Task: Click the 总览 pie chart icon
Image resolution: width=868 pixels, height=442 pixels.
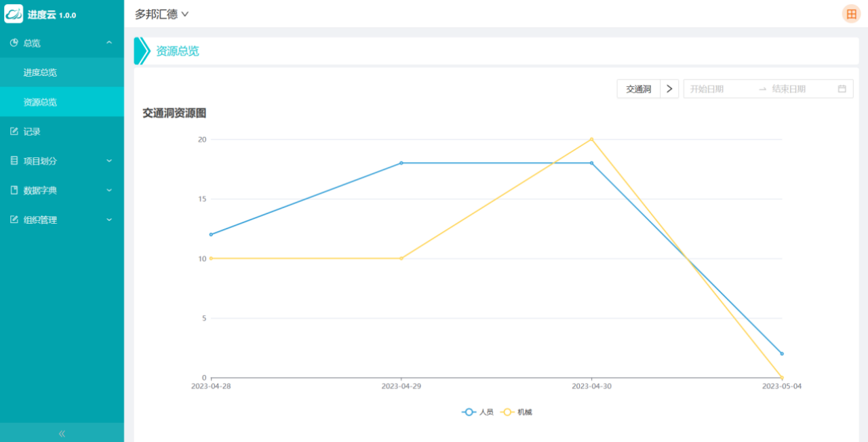Action: 14,43
